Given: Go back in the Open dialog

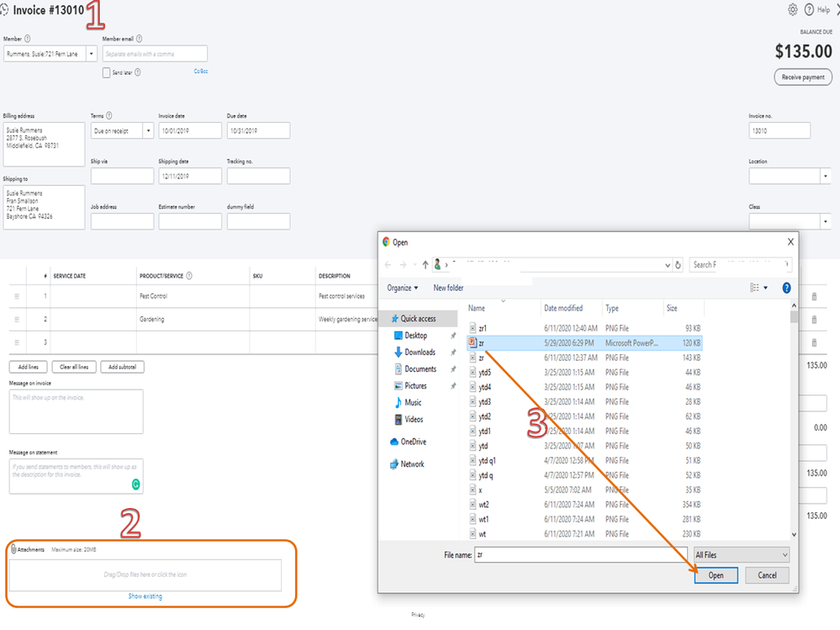Looking at the screenshot, I should pyautogui.click(x=388, y=265).
